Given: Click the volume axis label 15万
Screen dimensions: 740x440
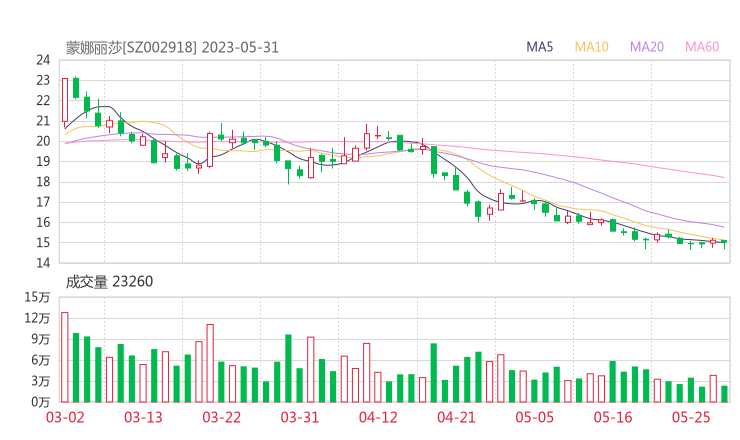Looking at the screenshot, I should 37,297.
